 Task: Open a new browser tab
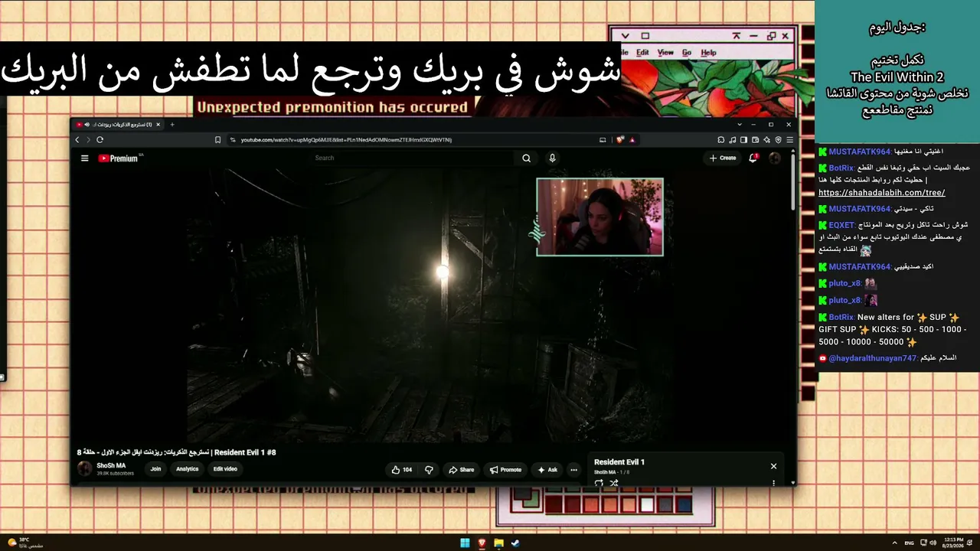[172, 124]
